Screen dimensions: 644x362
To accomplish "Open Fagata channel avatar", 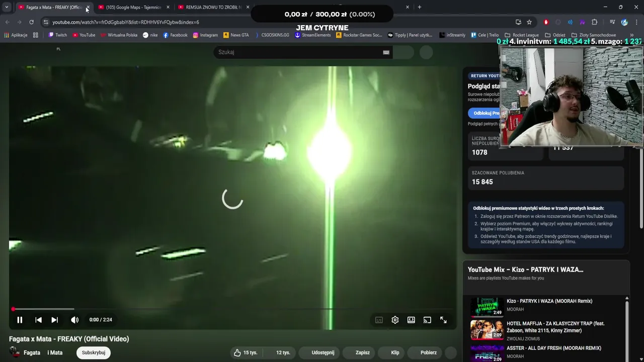I will coord(15,352).
